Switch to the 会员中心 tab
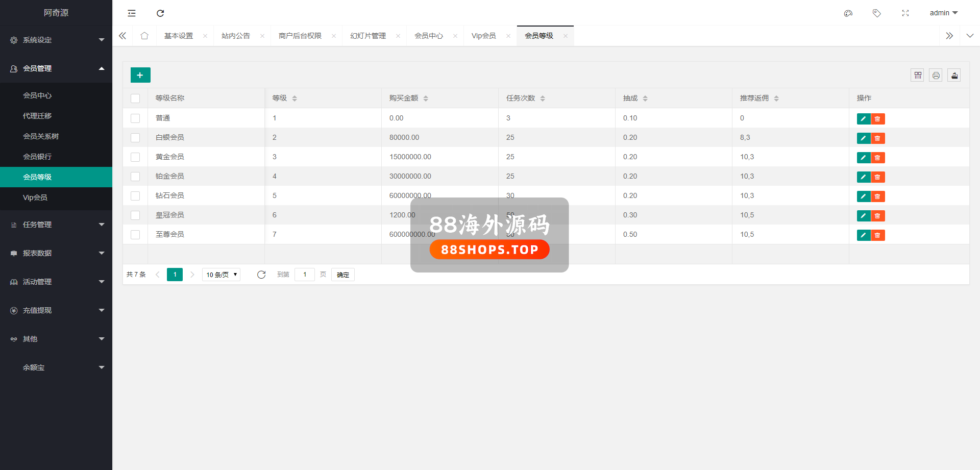 click(429, 36)
